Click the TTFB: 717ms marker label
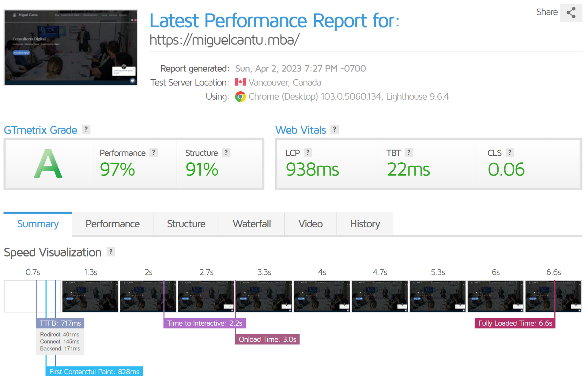588x376 pixels. [x=60, y=323]
